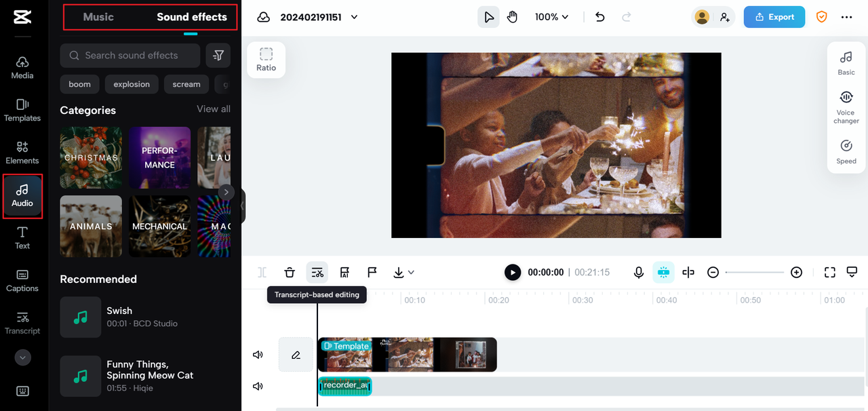Toggle the highlighted snapping button
Image resolution: width=868 pixels, height=411 pixels.
pyautogui.click(x=663, y=273)
